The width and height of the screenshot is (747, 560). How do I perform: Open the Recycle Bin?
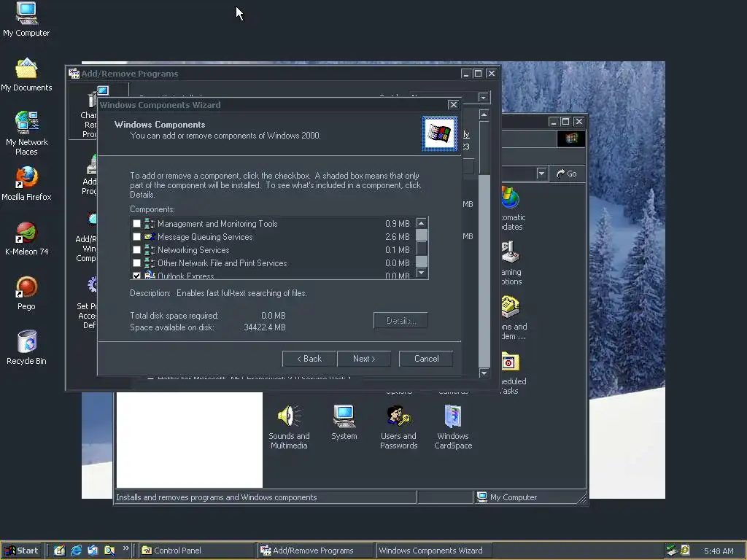click(27, 348)
